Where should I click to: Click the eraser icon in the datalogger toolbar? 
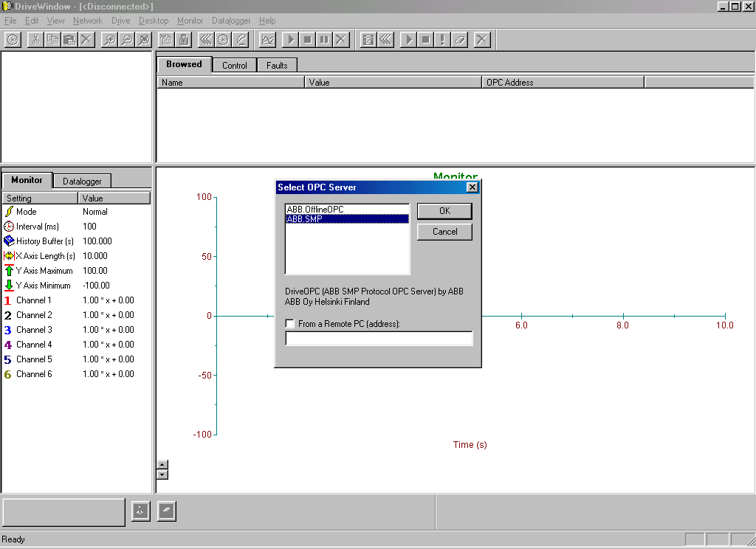[459, 40]
